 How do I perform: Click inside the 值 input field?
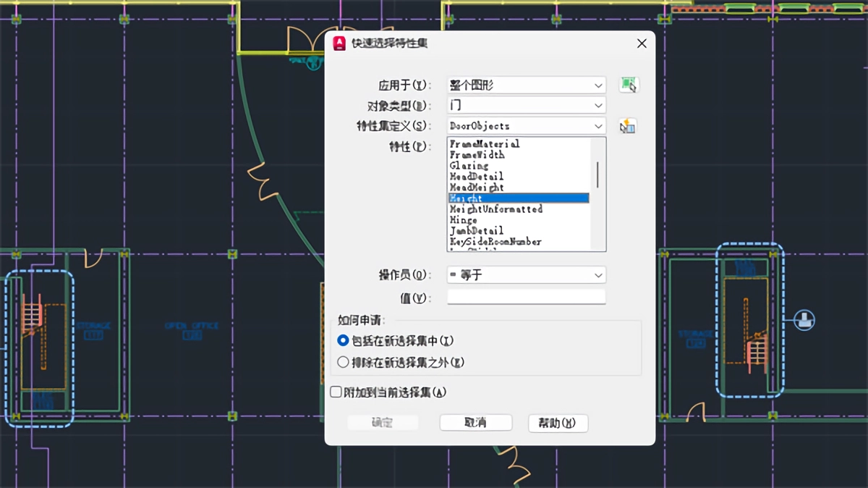tap(526, 297)
